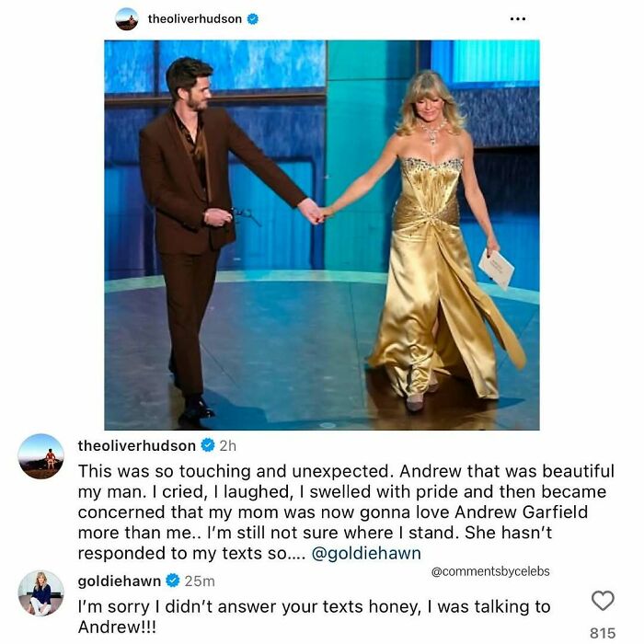Like goldiehawn's comment with the heart icon
This screenshot has width=644, height=644.
click(603, 601)
